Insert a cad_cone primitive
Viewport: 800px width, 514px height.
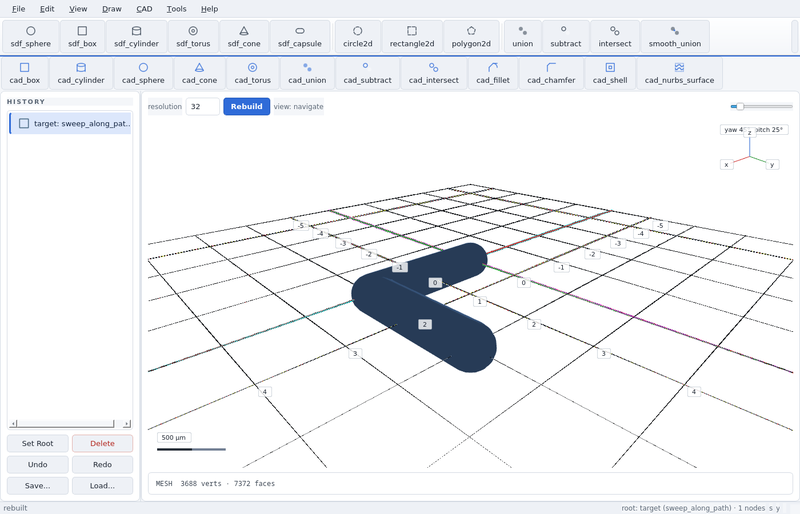[199, 74]
